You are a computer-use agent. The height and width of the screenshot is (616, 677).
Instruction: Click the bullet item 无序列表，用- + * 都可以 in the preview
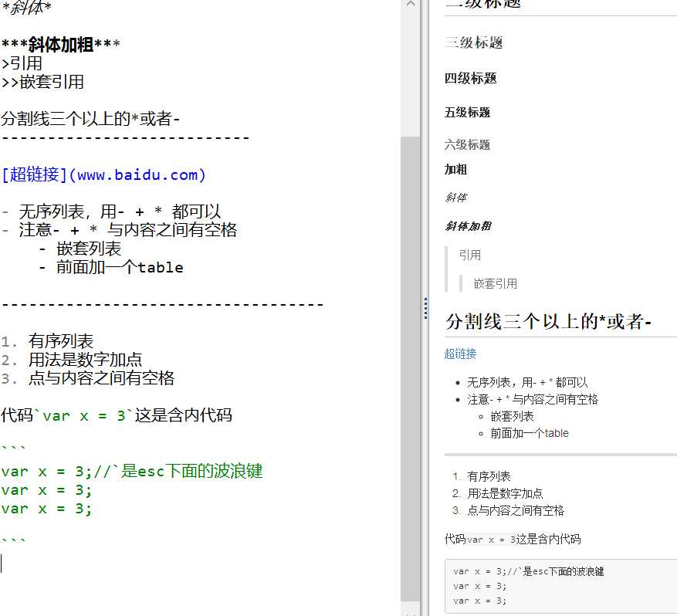[x=527, y=382]
